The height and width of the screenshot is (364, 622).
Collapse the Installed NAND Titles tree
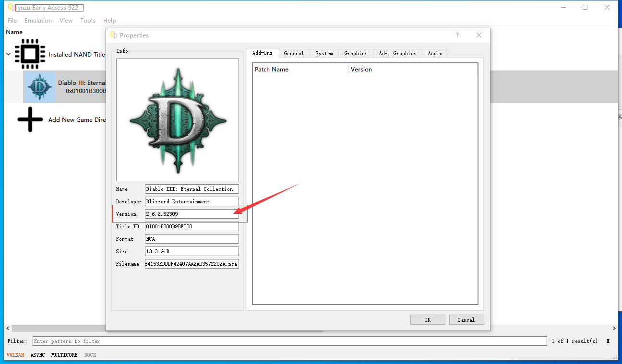click(x=8, y=54)
